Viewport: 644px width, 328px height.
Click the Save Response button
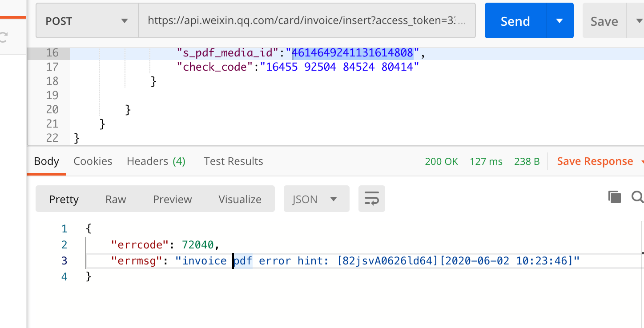595,161
